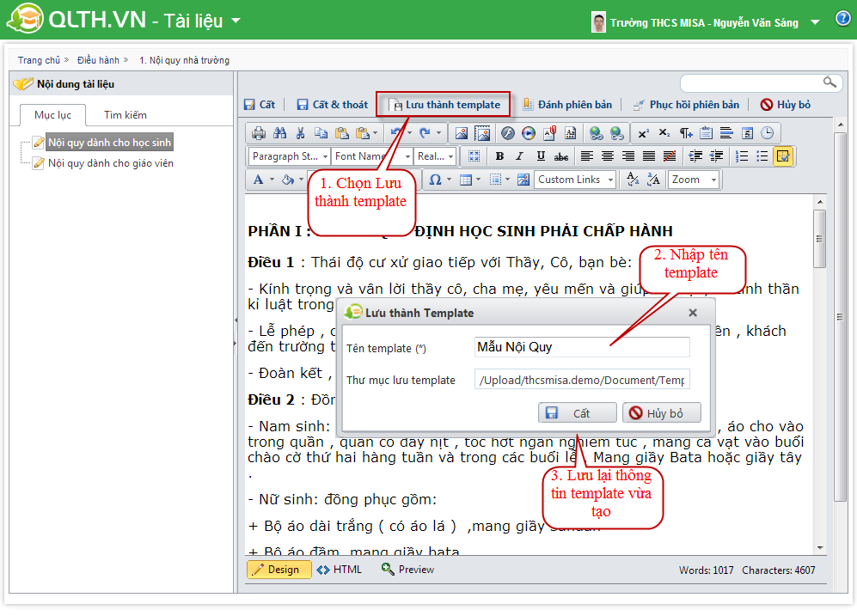Switch to Preview mode tab
Viewport: 857px width, 616px height.
(408, 570)
